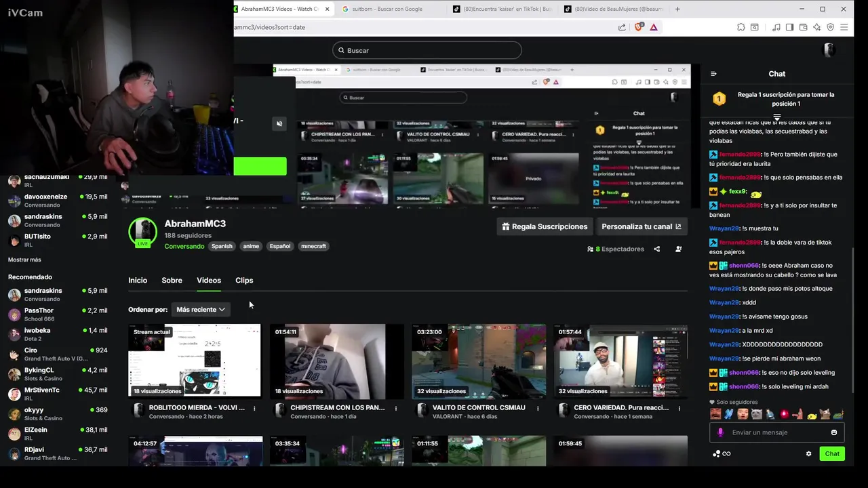Click the RDjavi channel avatar
The height and width of the screenshot is (488, 868).
(x=14, y=453)
